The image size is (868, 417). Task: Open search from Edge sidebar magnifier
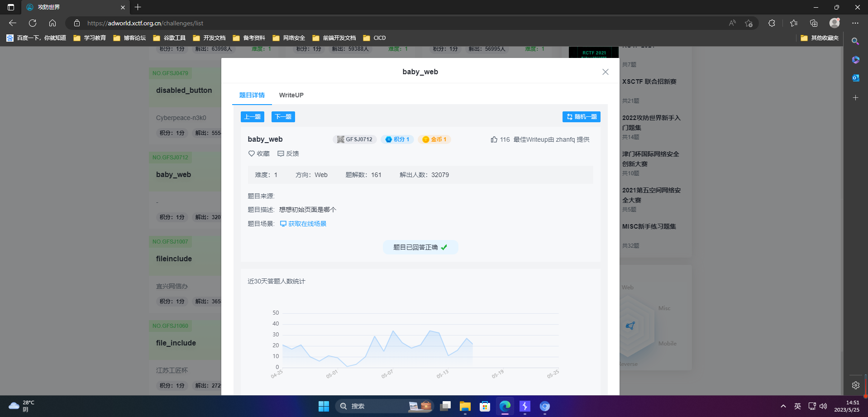coord(855,41)
